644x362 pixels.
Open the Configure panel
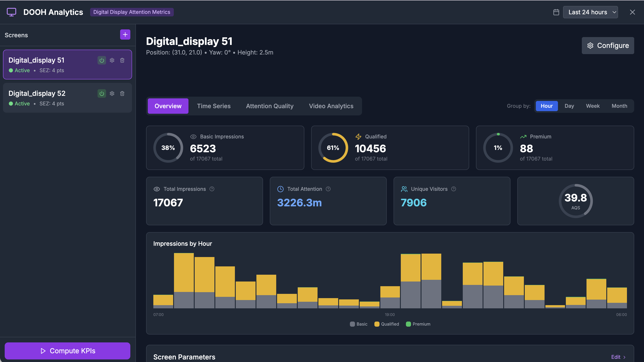(x=608, y=45)
